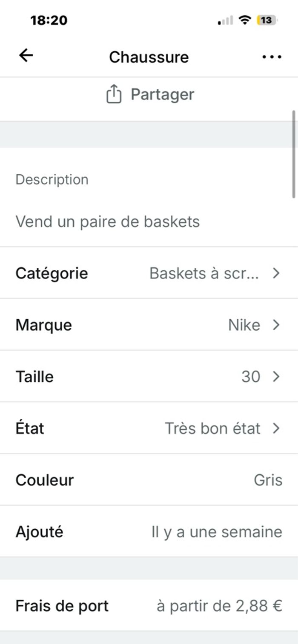Expand the État condition selector
This screenshot has height=644, width=298.
(x=149, y=428)
